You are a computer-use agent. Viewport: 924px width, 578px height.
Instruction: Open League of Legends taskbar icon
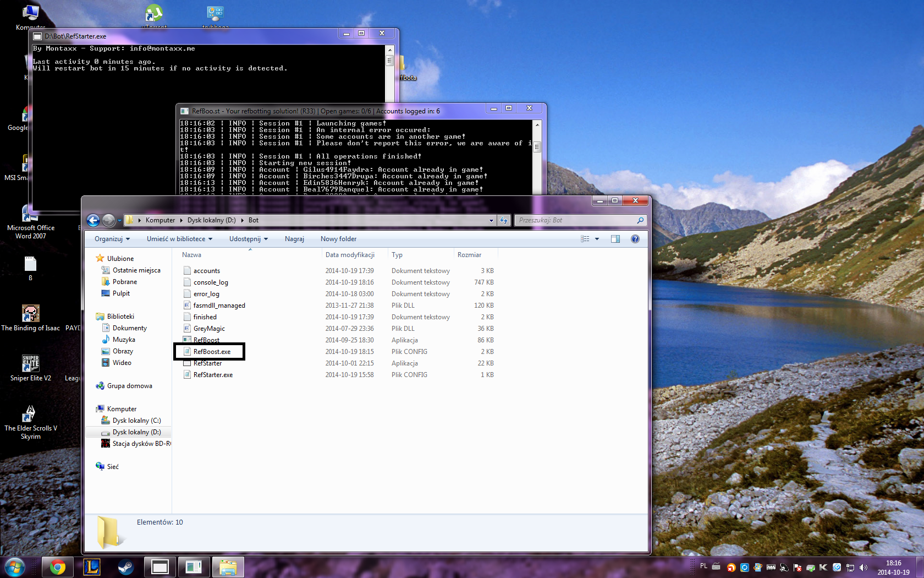[x=91, y=567]
